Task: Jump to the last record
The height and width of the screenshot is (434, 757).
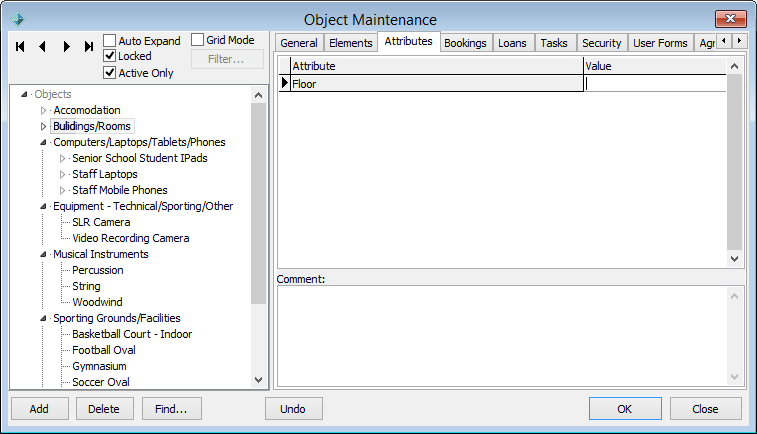Action: click(x=89, y=46)
